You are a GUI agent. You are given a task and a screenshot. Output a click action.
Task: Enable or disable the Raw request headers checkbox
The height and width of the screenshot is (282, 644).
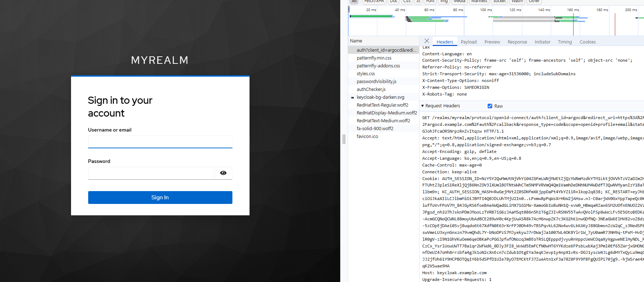[490, 106]
